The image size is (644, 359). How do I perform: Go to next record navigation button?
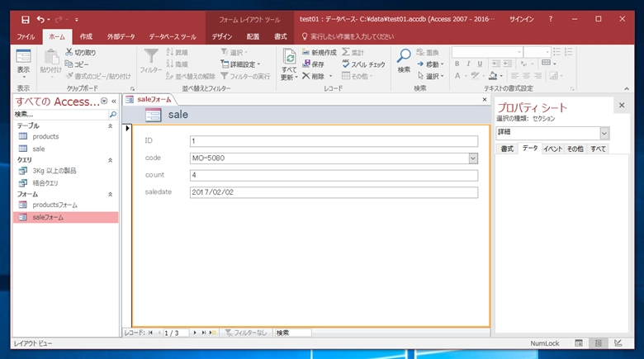click(x=195, y=333)
